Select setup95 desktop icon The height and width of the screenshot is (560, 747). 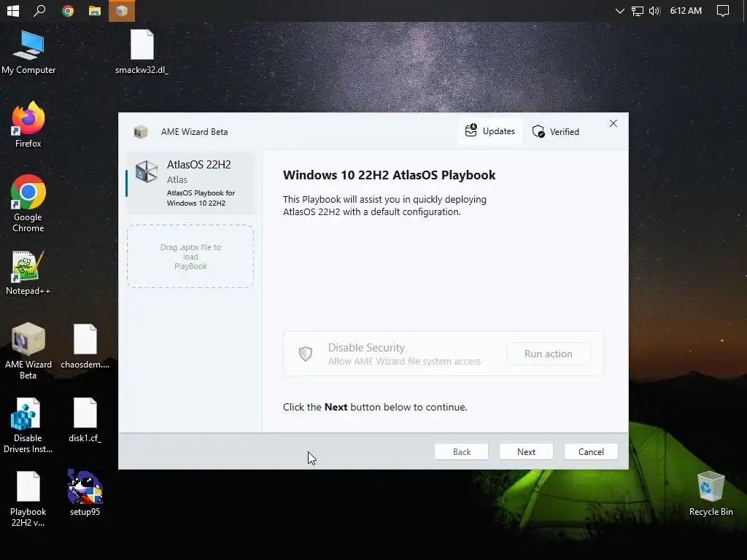coord(85,493)
